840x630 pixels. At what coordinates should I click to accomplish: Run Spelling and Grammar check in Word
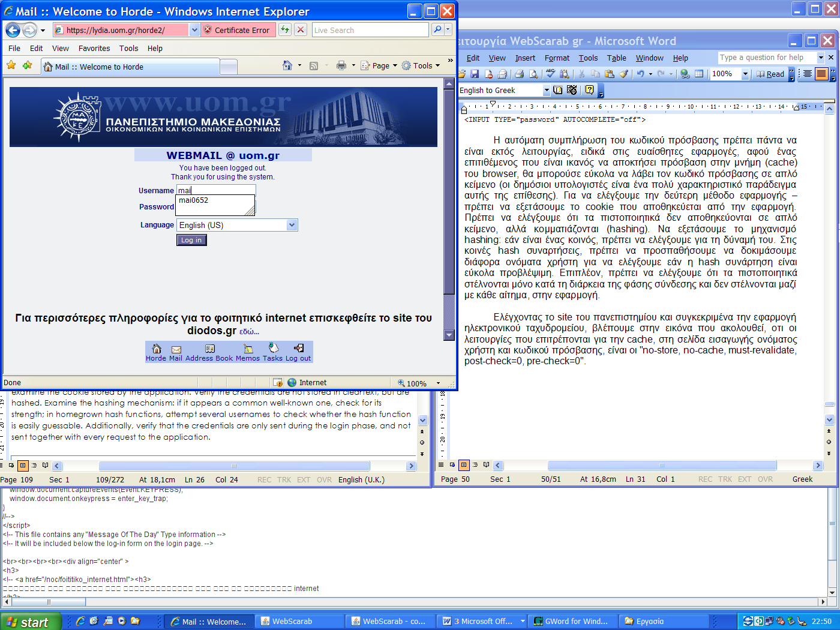(550, 74)
